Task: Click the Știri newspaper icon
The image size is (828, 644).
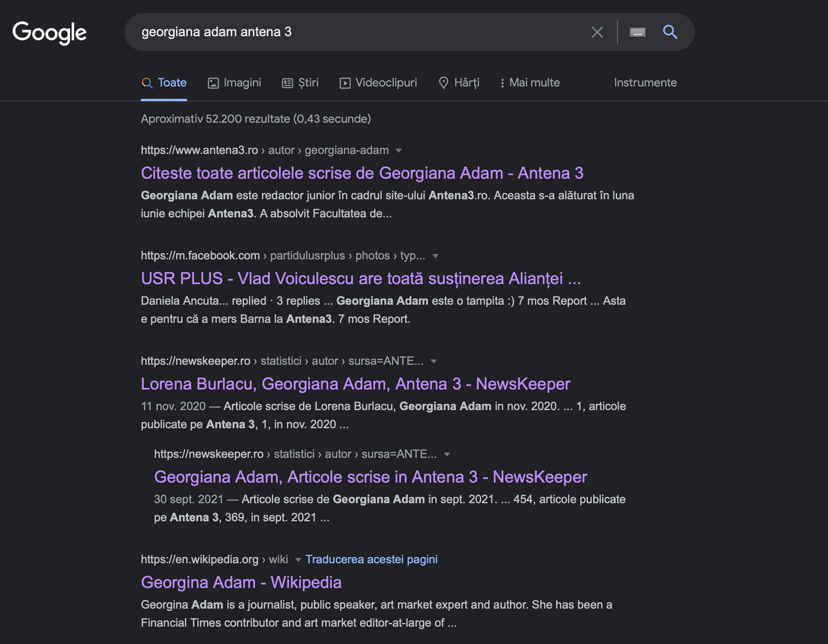Action: [287, 83]
